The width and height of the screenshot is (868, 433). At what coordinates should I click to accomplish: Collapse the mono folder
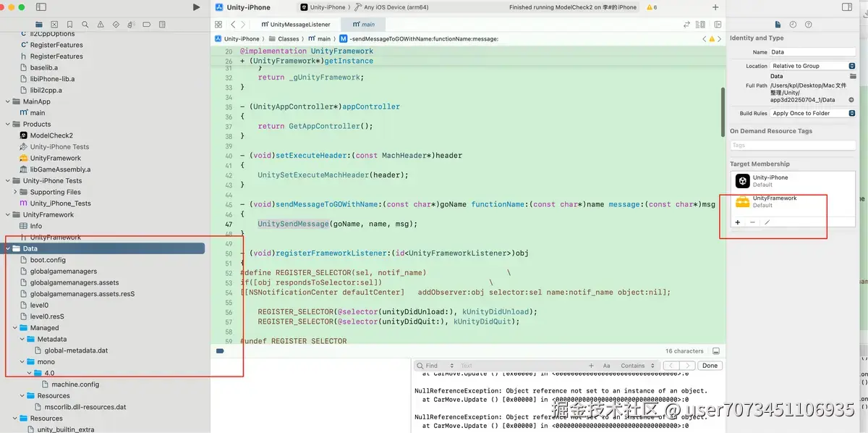click(22, 362)
